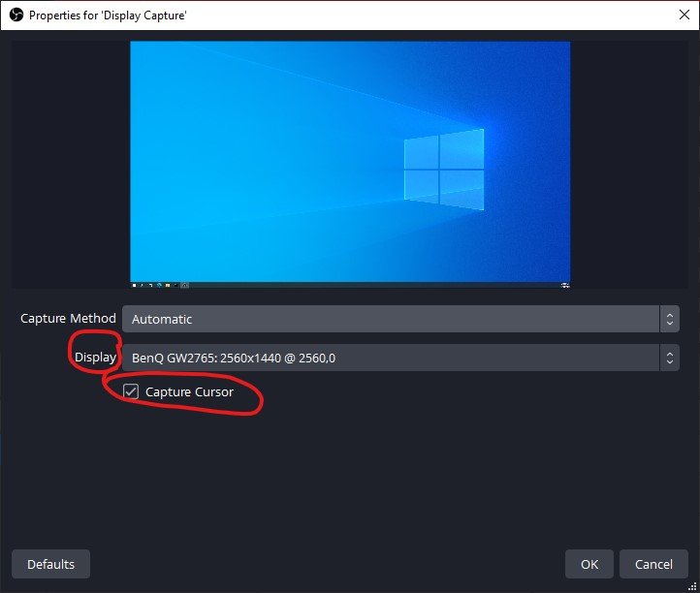700x593 pixels.
Task: Close the Properties dialog window
Action: click(684, 15)
